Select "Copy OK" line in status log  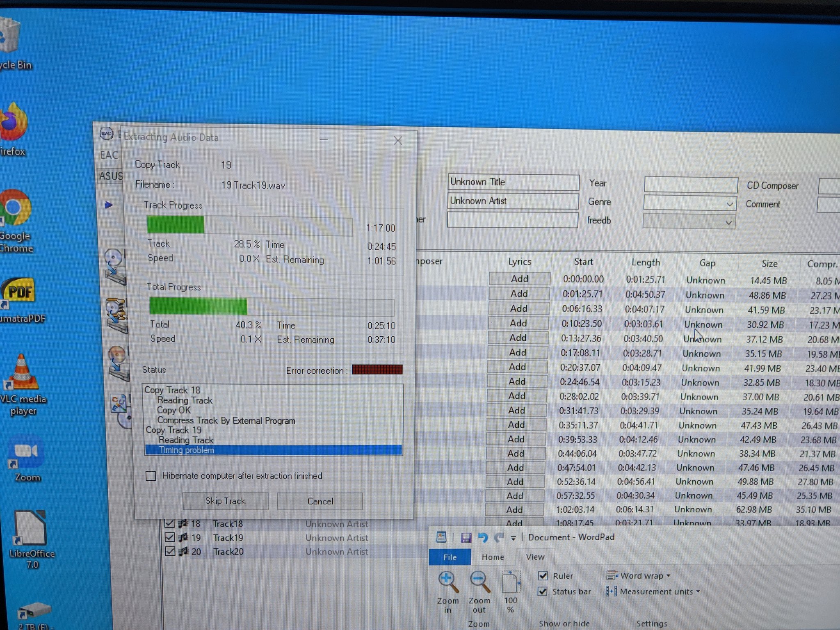174,410
